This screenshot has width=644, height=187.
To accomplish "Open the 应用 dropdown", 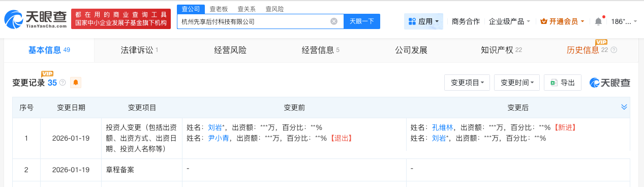I will pyautogui.click(x=424, y=21).
